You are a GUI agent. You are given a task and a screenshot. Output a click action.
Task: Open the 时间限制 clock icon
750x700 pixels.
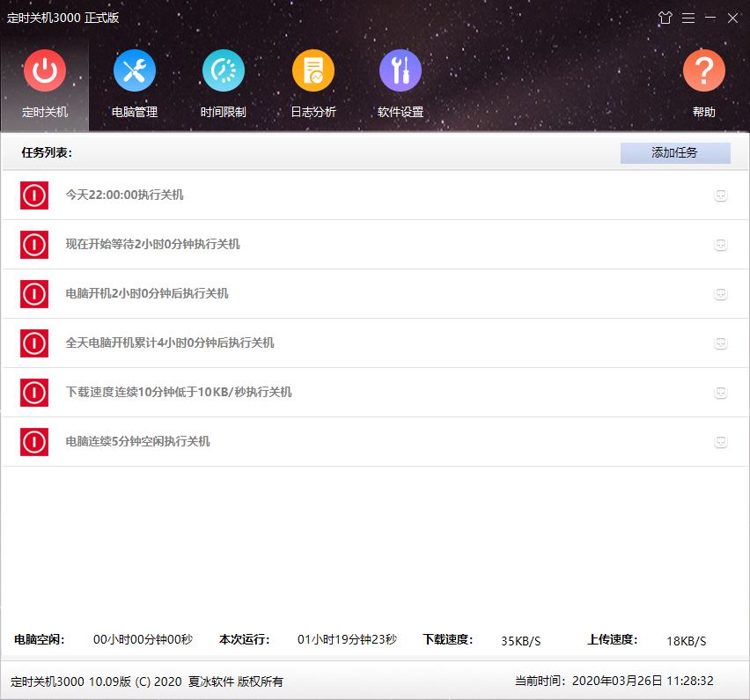click(224, 72)
